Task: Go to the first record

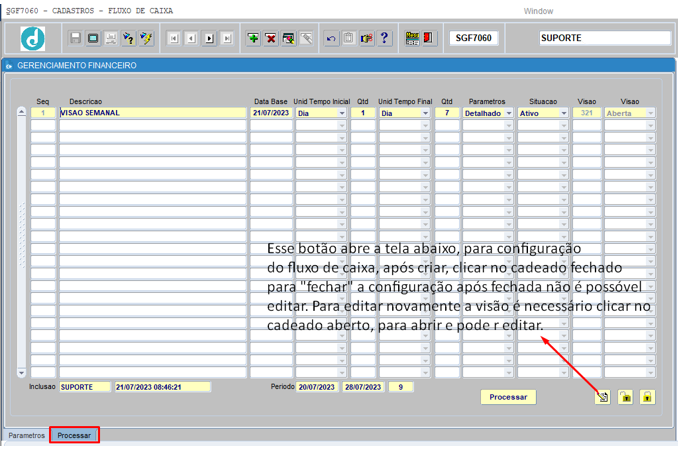Action: point(174,38)
